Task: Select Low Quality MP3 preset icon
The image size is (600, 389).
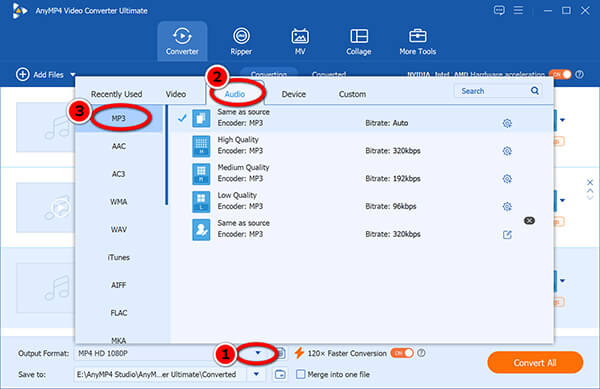Action: coord(201,202)
